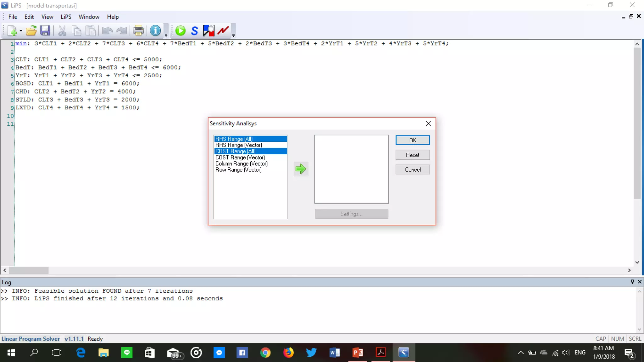Expand LiPS toolbar options chevron
644x362 pixels.
point(233,35)
